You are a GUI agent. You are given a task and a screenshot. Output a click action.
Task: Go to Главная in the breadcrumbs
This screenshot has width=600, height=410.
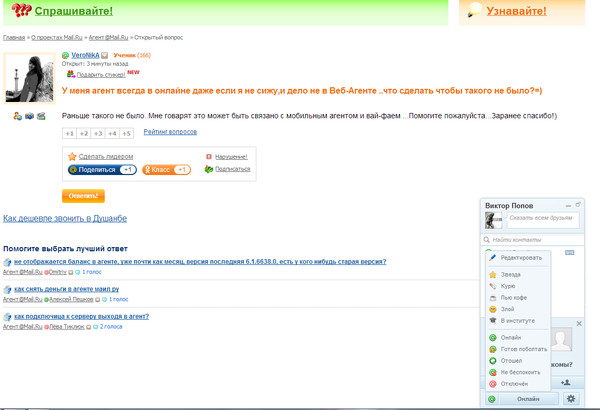14,38
